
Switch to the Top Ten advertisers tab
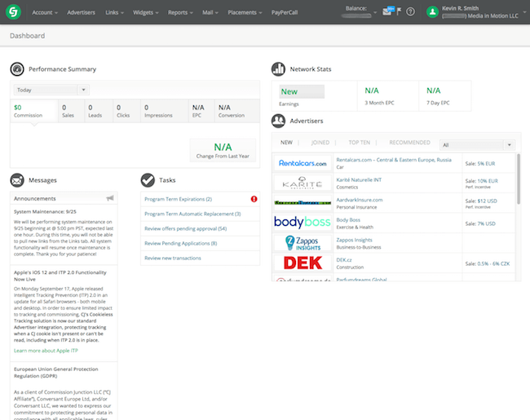coord(359,143)
